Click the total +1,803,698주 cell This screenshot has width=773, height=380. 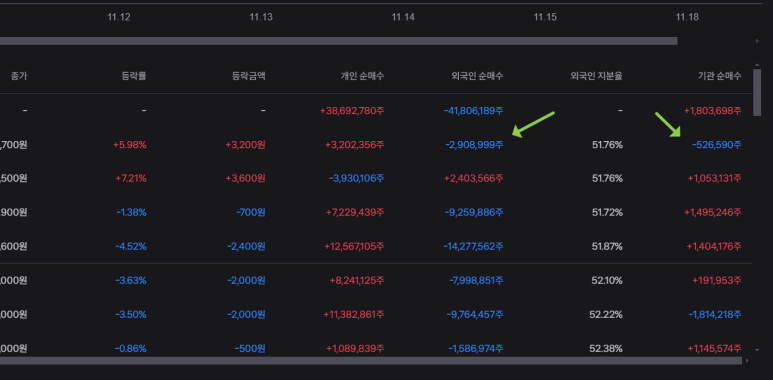point(712,110)
